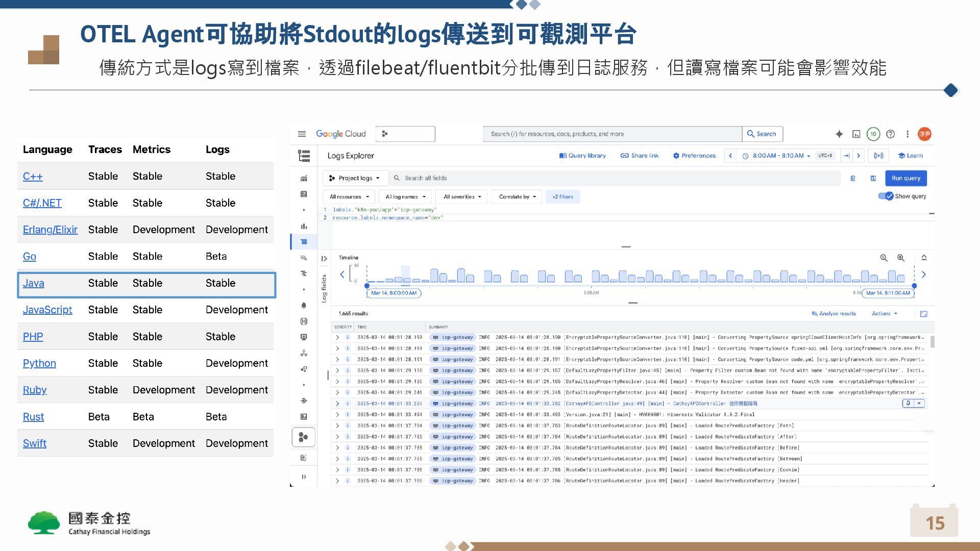Zoom out on the timeline
Screen dimensions: 980x551
click(884, 258)
